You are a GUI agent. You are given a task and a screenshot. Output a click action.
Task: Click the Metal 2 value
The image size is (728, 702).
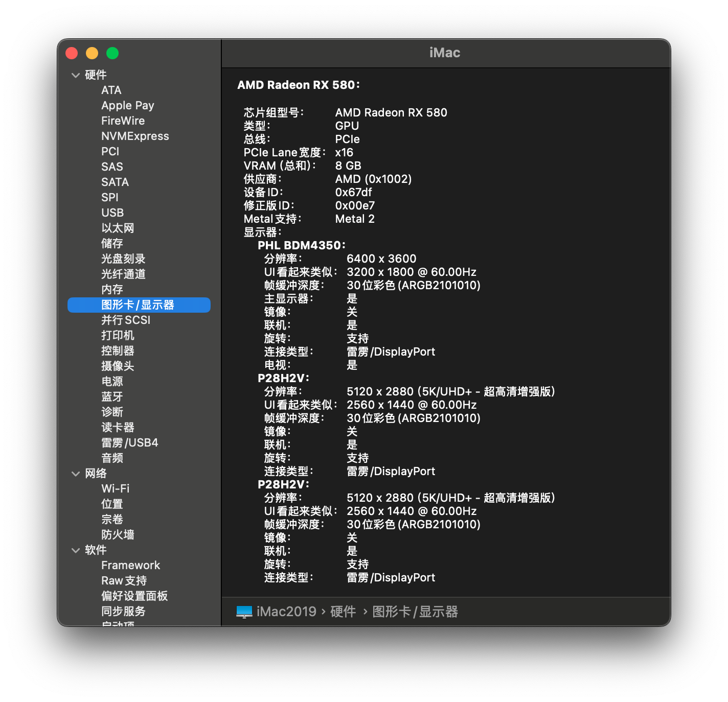pos(355,219)
